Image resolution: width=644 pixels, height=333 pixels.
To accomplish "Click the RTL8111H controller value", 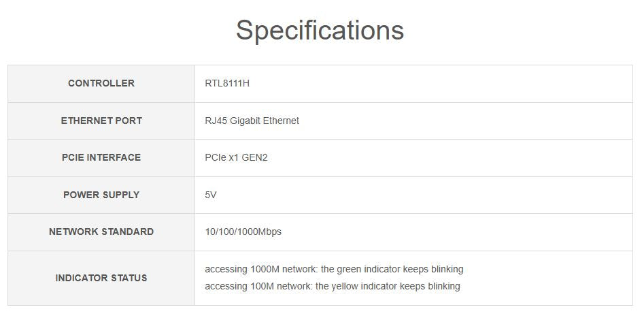I will [x=227, y=83].
